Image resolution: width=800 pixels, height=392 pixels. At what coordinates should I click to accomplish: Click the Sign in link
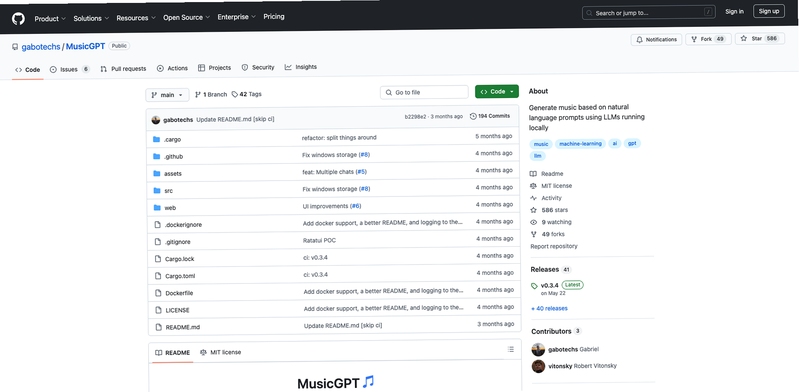(734, 11)
